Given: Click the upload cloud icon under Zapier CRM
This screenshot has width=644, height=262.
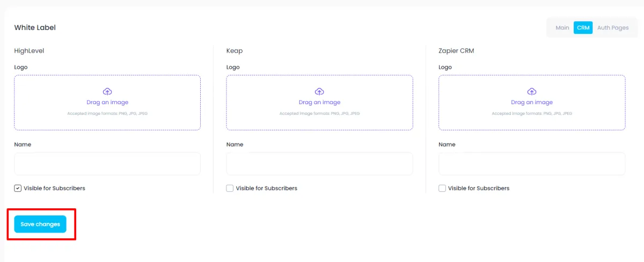Looking at the screenshot, I should pyautogui.click(x=532, y=91).
